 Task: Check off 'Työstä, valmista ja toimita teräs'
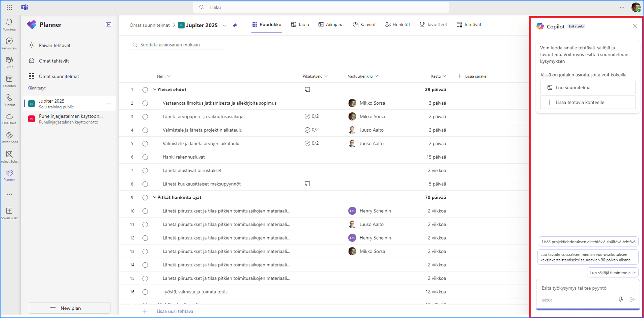click(x=145, y=292)
